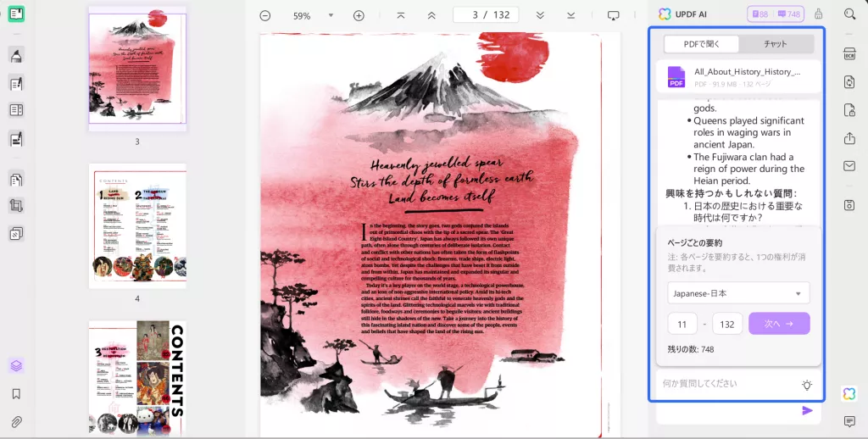Click the lightbulb prompt suggestions icon
Viewport: 868px width, 439px height.
[x=807, y=385]
